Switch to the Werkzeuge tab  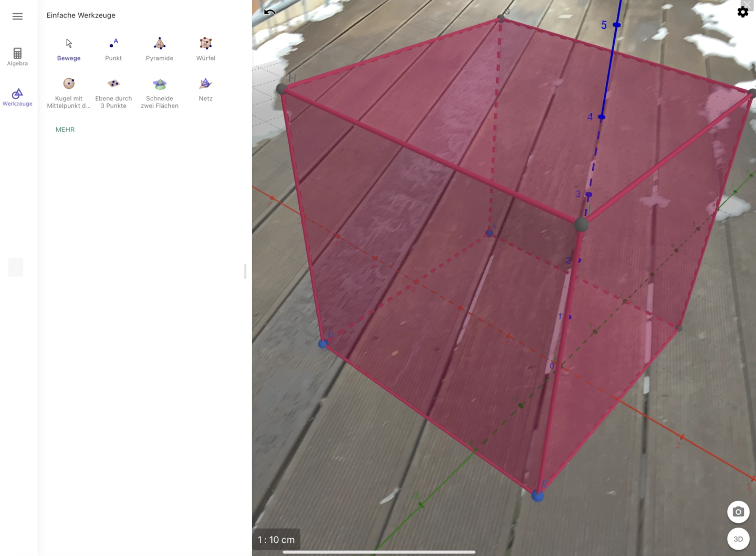pyautogui.click(x=17, y=97)
